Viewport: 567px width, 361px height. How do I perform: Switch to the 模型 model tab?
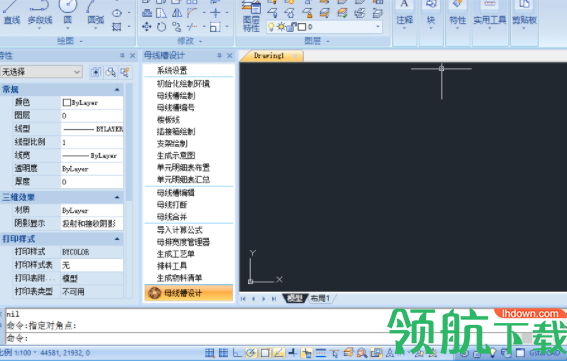point(295,298)
